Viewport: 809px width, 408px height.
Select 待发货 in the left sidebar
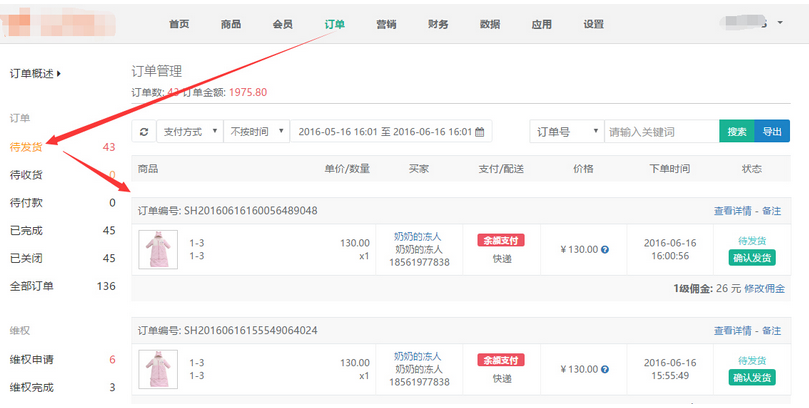(26, 147)
